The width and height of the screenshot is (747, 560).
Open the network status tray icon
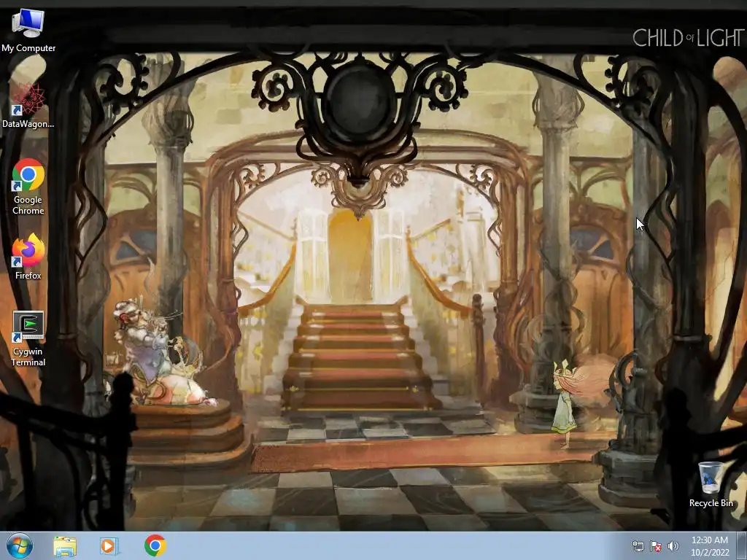point(638,546)
